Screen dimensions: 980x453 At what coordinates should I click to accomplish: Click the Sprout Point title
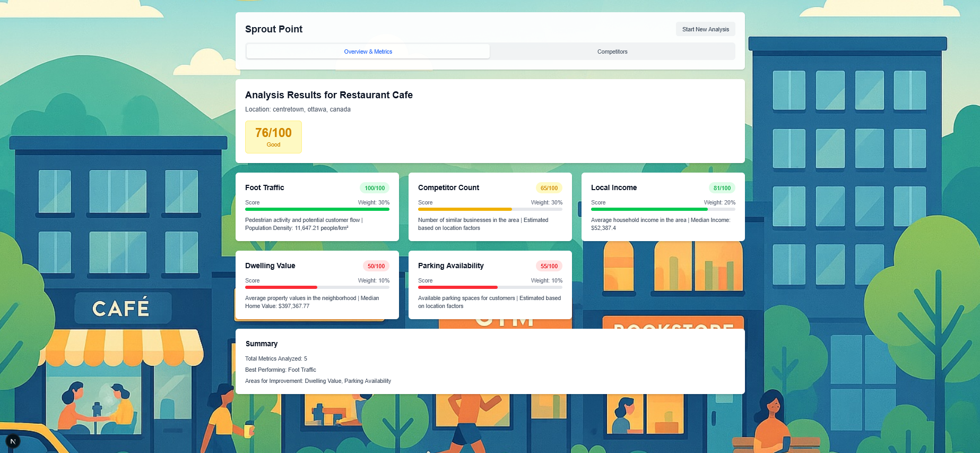pos(274,29)
